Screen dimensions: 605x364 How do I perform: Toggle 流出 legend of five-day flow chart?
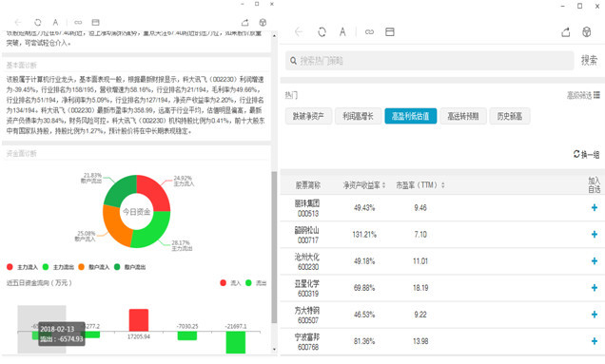[x=256, y=283]
